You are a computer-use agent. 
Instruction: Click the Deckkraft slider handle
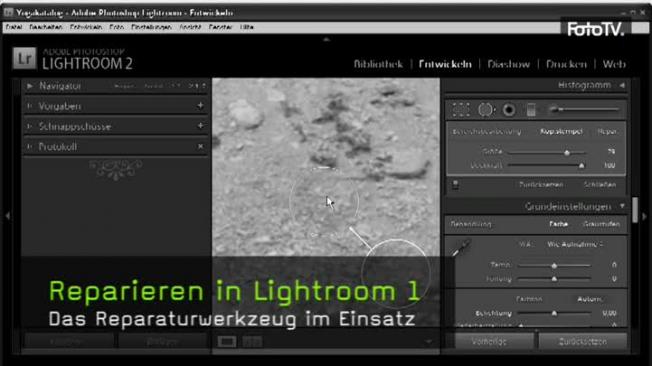[x=581, y=166]
